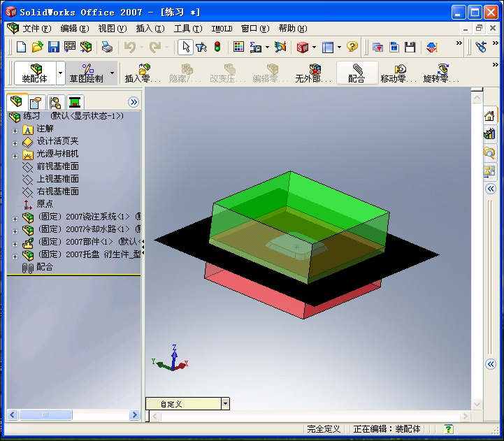The image size is (504, 441).
Task: Click the Design Library icon in task pane
Action: pyautogui.click(x=490, y=133)
